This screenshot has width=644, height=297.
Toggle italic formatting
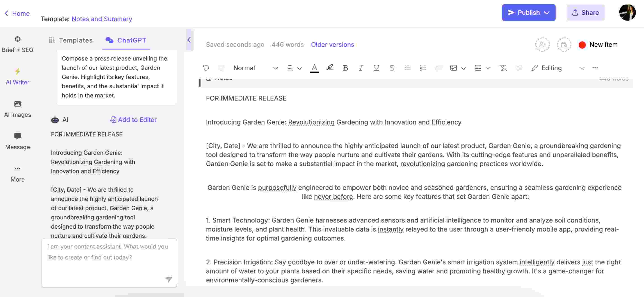[x=361, y=68]
